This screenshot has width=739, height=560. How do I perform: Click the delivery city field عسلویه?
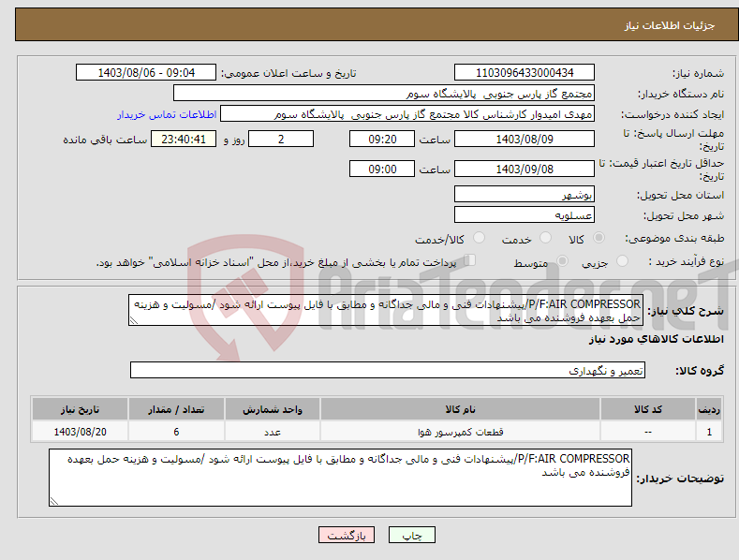click(x=525, y=215)
